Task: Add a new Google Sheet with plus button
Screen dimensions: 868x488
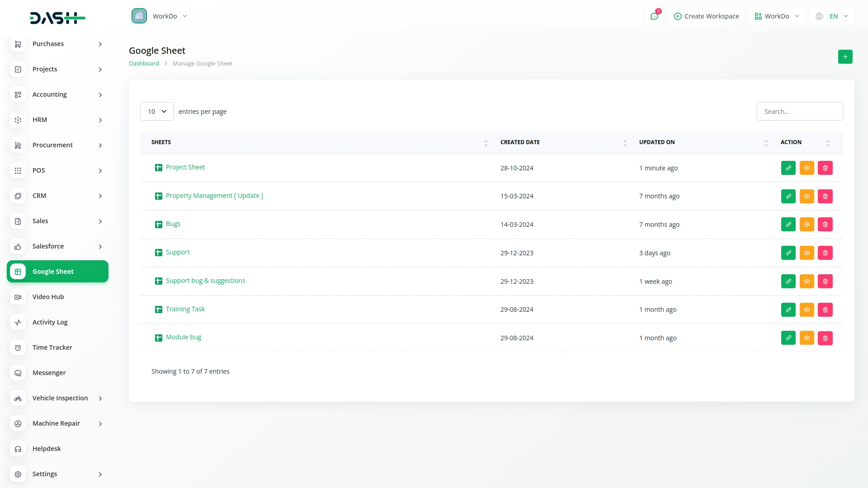Action: pyautogui.click(x=845, y=57)
